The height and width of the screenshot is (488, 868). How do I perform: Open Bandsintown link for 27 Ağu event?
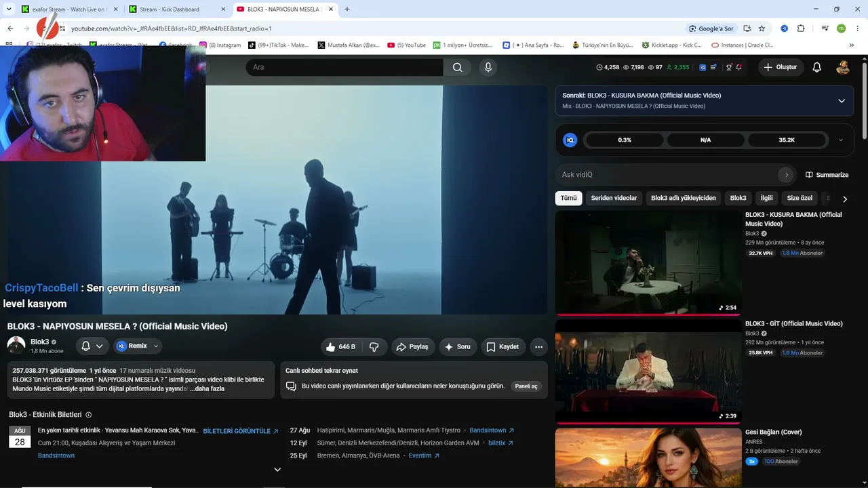pos(492,430)
